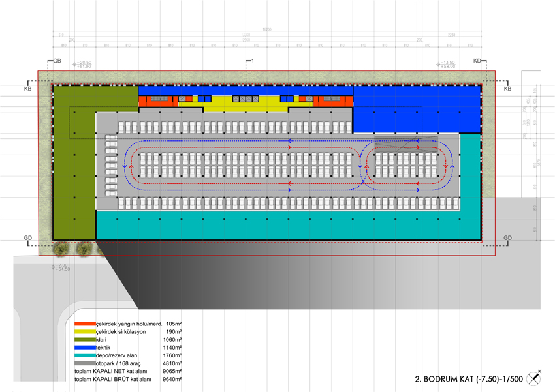Pick the gray otopark legend swatch

(x=85, y=363)
